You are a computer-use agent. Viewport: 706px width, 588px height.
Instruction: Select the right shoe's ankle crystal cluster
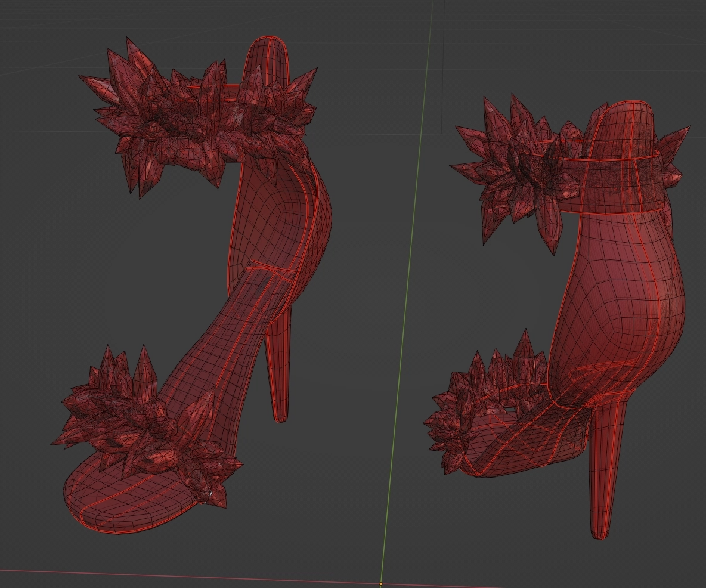click(x=513, y=167)
